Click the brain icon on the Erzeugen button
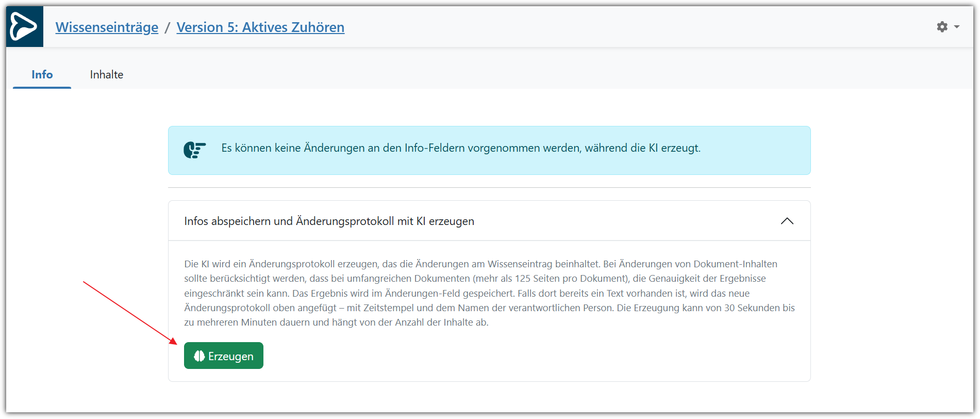The height and width of the screenshot is (419, 980). coord(199,356)
